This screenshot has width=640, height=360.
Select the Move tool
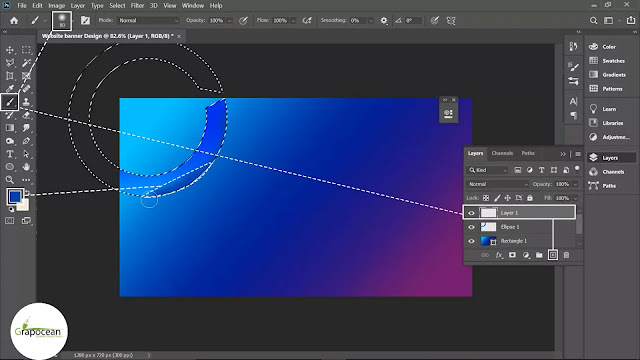(x=10, y=50)
